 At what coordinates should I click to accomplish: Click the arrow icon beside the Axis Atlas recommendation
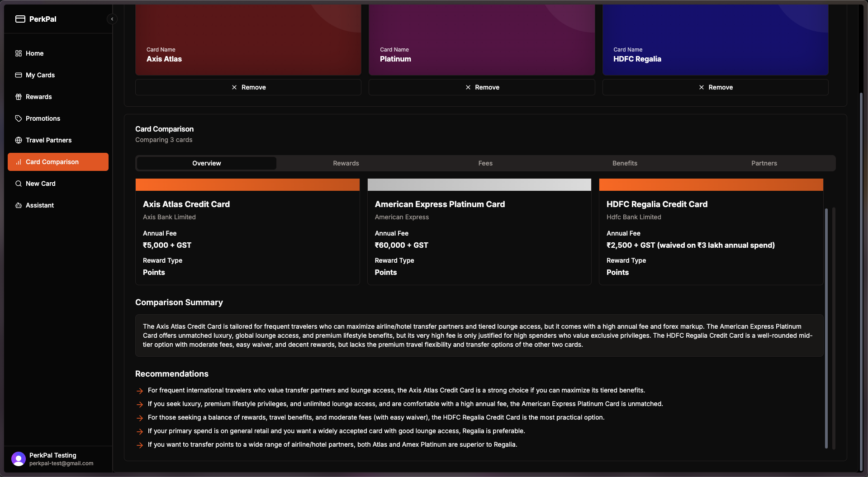click(x=140, y=391)
